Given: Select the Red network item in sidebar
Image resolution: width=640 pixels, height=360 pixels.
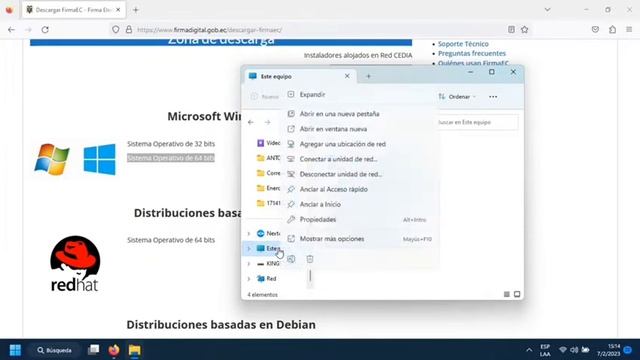Looking at the screenshot, I should 267,279.
